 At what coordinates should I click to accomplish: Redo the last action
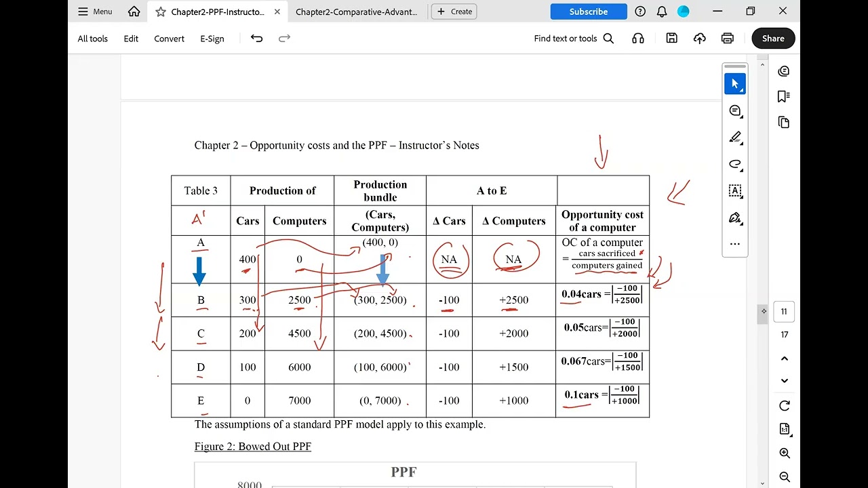pyautogui.click(x=285, y=39)
